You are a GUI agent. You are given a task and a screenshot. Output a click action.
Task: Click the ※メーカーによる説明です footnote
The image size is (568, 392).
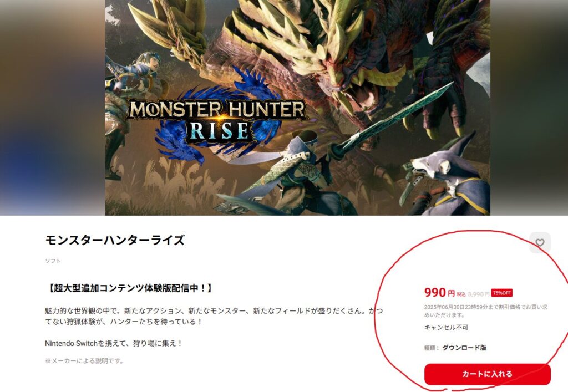click(84, 361)
